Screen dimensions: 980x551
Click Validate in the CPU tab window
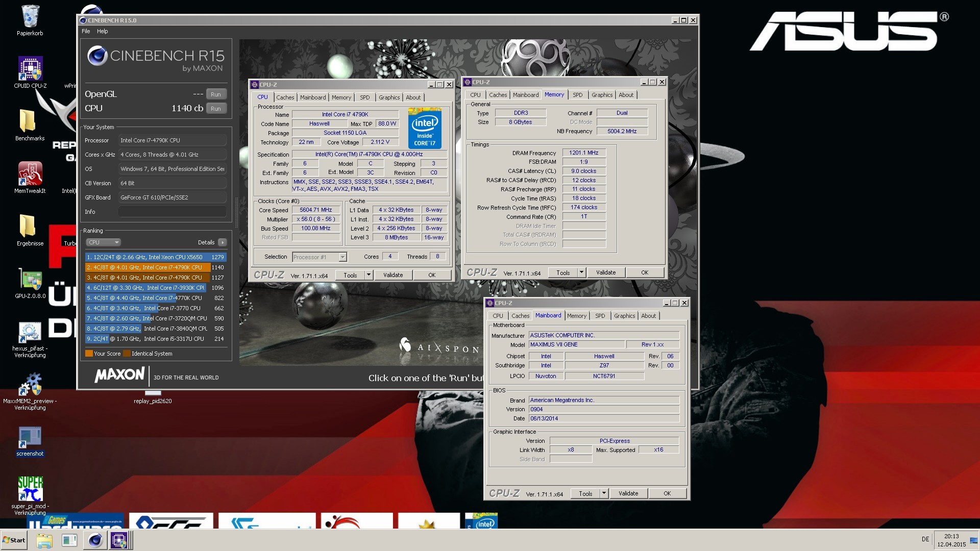pos(393,275)
